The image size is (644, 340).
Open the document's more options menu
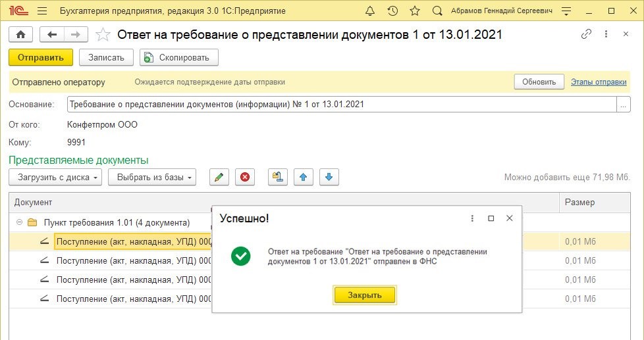[x=606, y=34]
